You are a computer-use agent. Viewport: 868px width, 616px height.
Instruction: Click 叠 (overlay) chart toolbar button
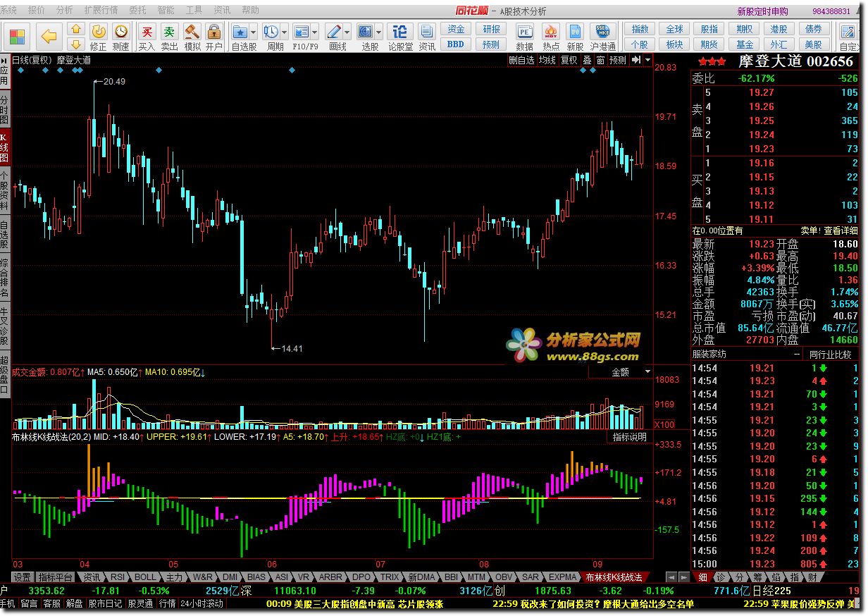[587, 60]
